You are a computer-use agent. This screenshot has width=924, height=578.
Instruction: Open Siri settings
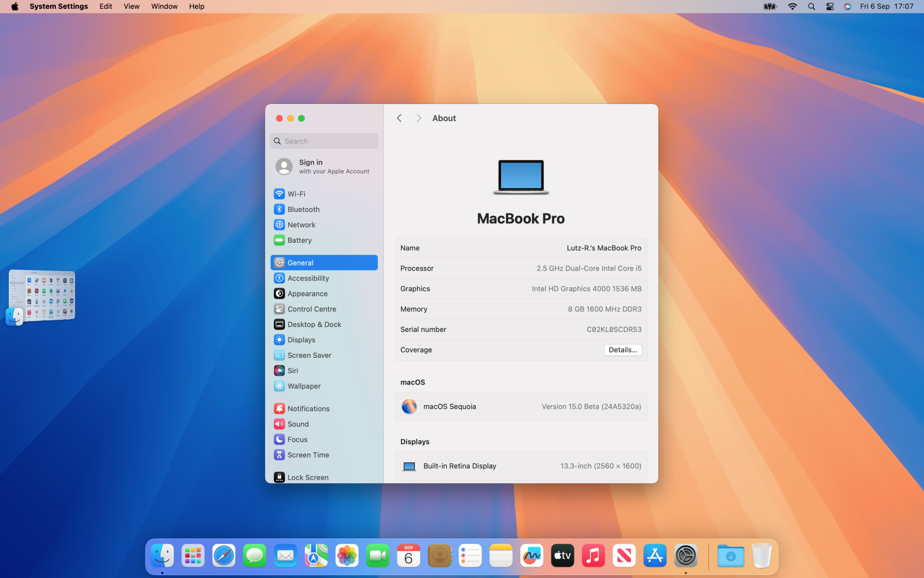(324, 370)
